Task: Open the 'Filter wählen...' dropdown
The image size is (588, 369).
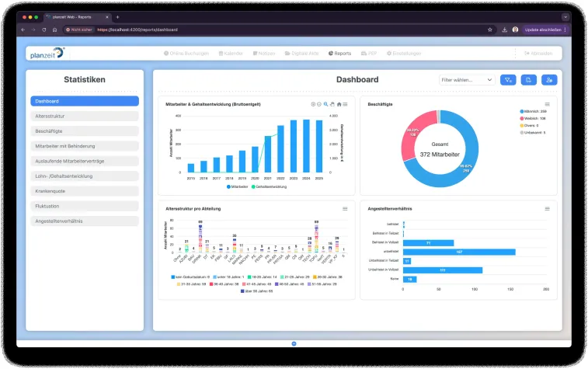Action: (x=467, y=79)
